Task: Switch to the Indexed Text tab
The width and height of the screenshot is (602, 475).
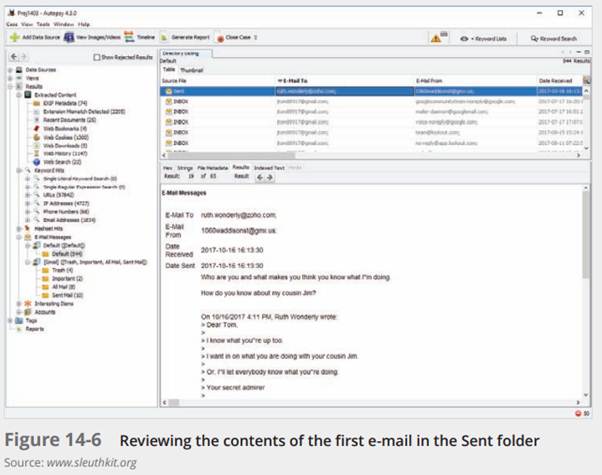Action: 269,168
